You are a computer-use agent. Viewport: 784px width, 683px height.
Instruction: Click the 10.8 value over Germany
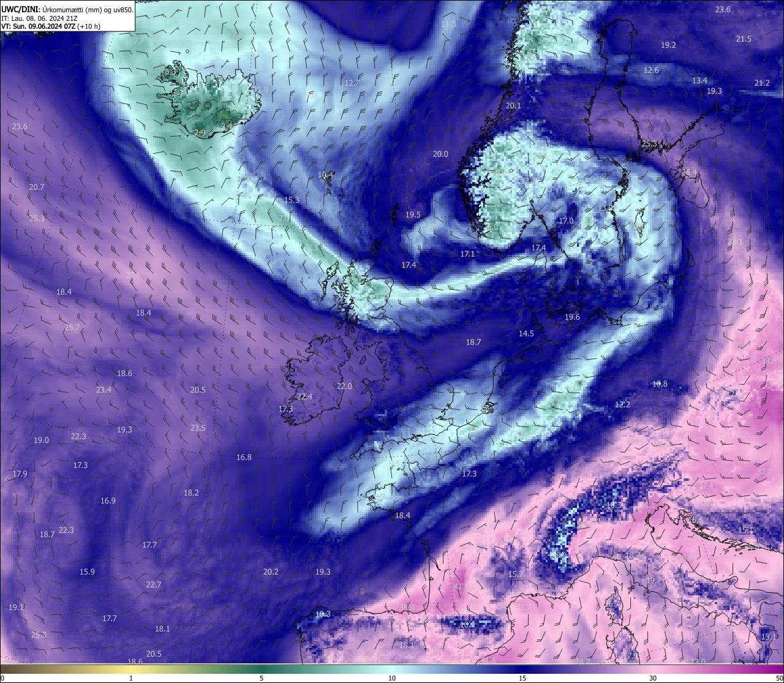(660, 383)
